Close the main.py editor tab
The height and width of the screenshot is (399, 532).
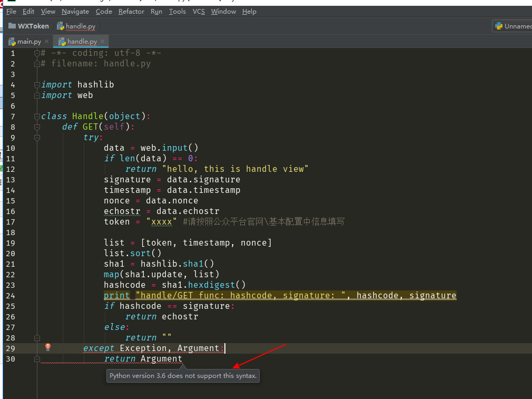(x=47, y=42)
